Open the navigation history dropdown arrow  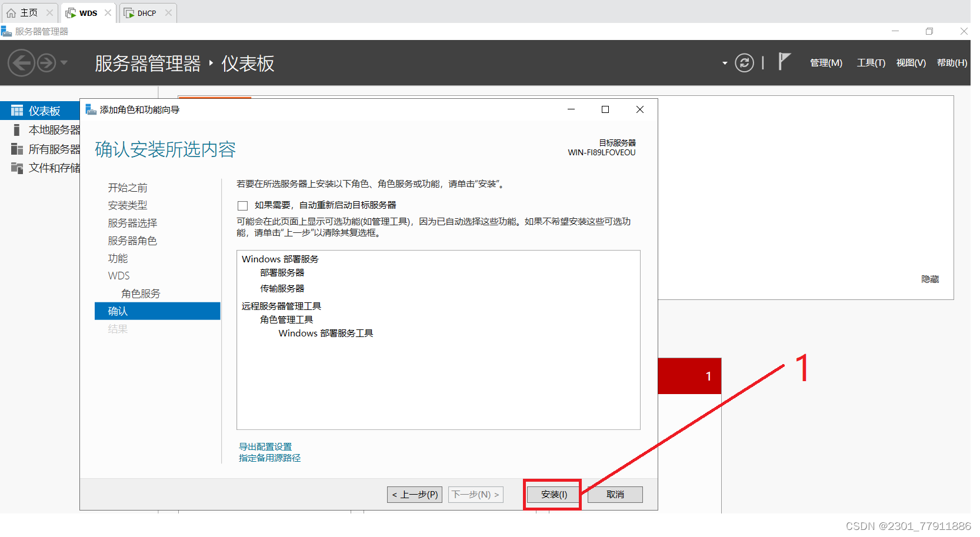point(64,62)
